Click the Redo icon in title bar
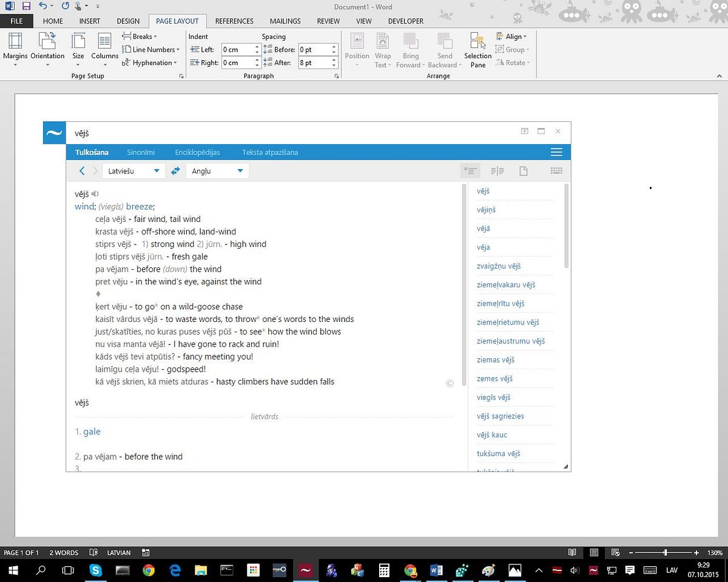This screenshot has width=728, height=582. click(x=65, y=6)
